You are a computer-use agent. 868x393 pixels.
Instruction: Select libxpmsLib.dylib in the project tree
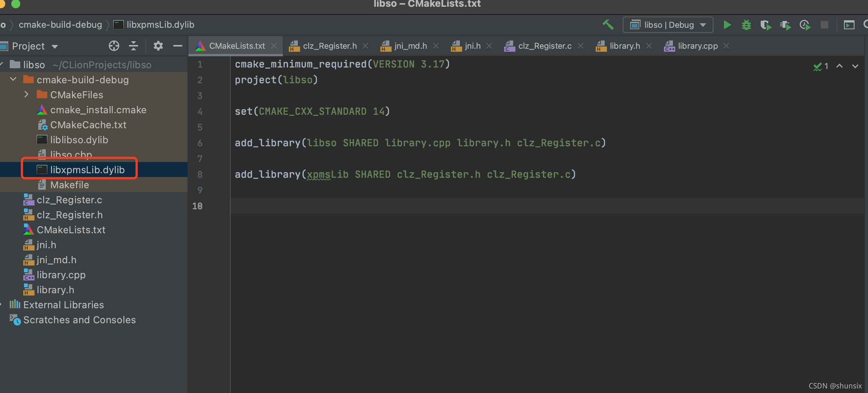click(x=94, y=169)
